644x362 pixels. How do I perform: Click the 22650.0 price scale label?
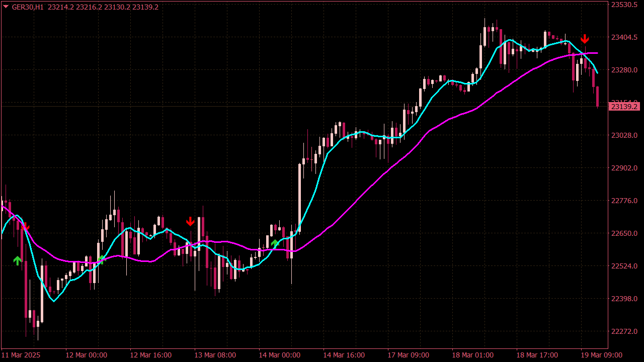[624, 233]
